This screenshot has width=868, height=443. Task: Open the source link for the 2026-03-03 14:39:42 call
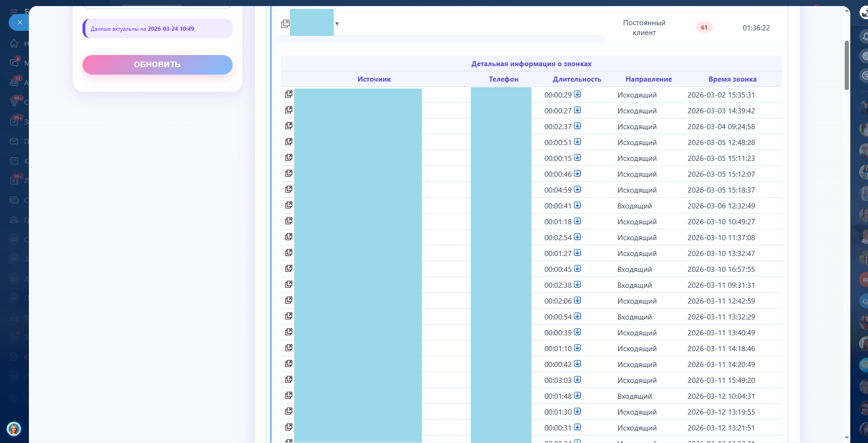click(289, 110)
